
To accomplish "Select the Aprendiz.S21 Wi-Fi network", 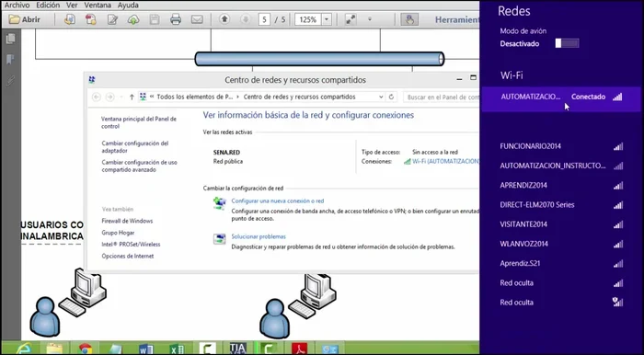I will pyautogui.click(x=561, y=263).
